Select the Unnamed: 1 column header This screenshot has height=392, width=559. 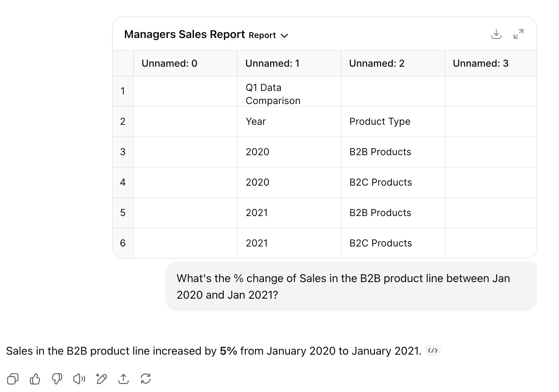[x=272, y=63]
